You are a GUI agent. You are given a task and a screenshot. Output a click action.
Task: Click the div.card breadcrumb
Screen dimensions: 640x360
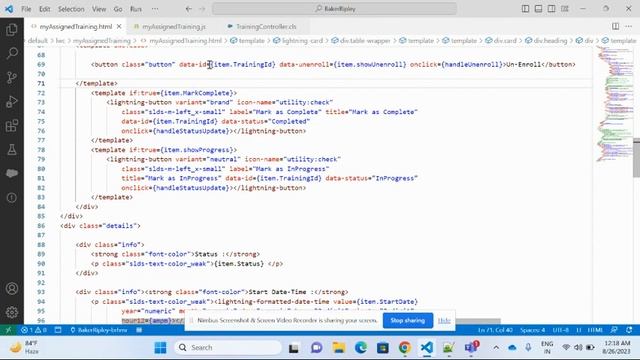tap(501, 40)
